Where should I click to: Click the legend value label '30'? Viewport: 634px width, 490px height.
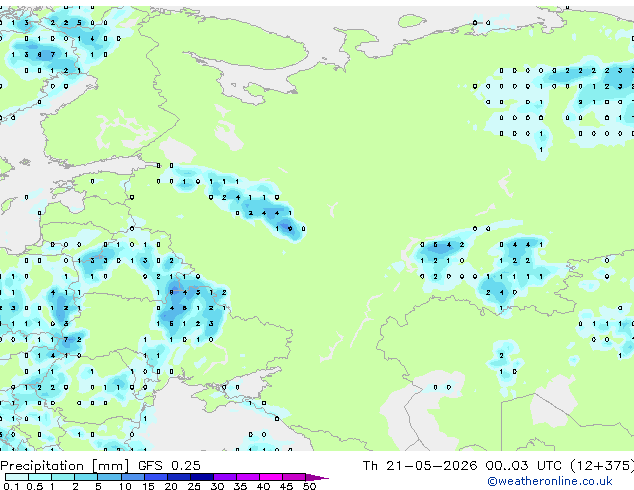tap(218, 486)
